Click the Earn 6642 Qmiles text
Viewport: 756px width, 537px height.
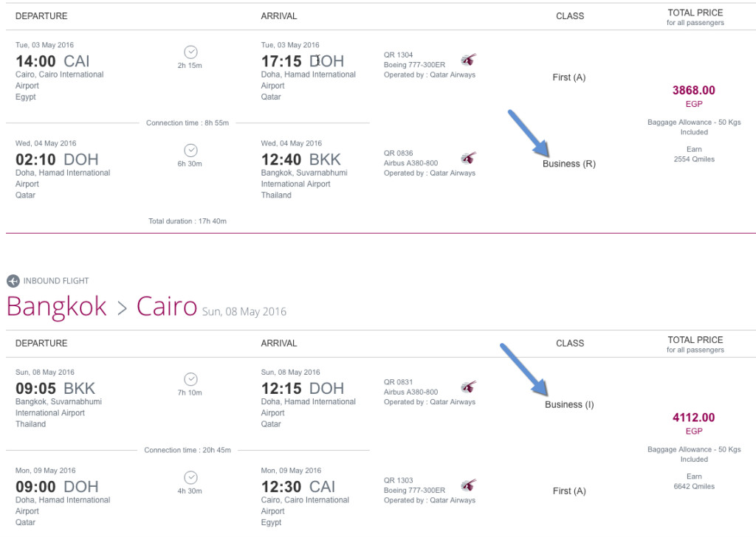(694, 481)
